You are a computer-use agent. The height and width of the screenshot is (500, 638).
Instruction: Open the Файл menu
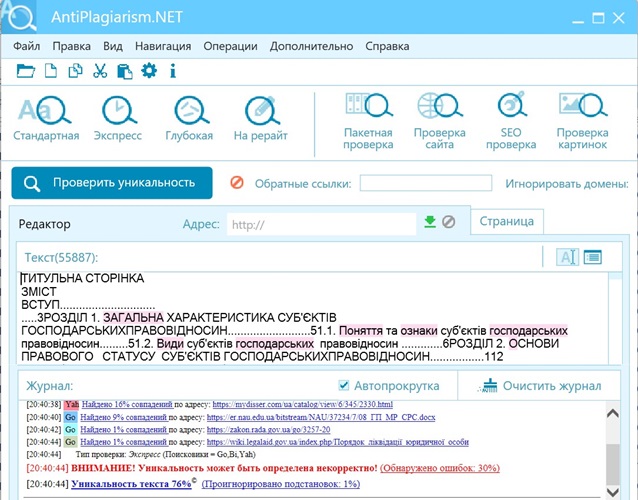click(26, 46)
